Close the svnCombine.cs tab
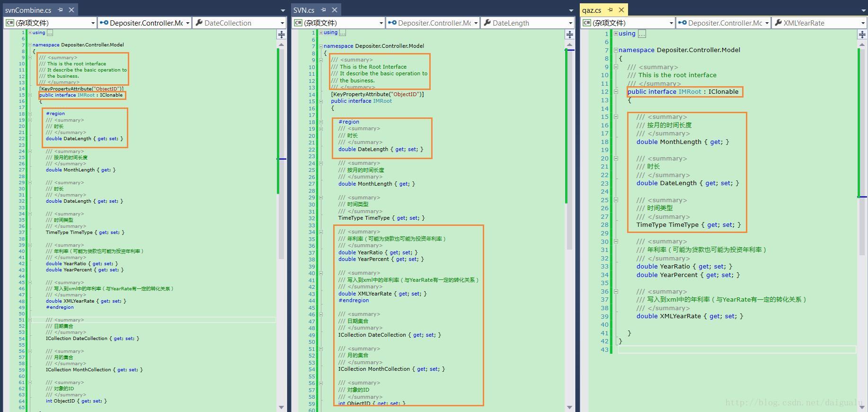This screenshot has height=412, width=868. (x=71, y=10)
